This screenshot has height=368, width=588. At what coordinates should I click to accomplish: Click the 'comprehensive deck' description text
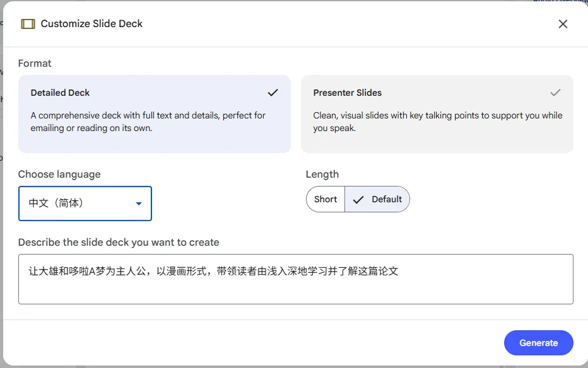[148, 122]
